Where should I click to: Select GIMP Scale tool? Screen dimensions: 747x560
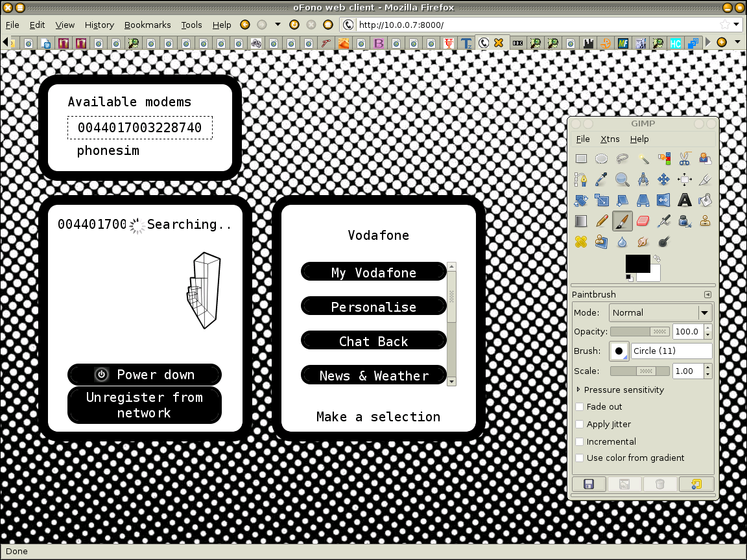tap(601, 200)
